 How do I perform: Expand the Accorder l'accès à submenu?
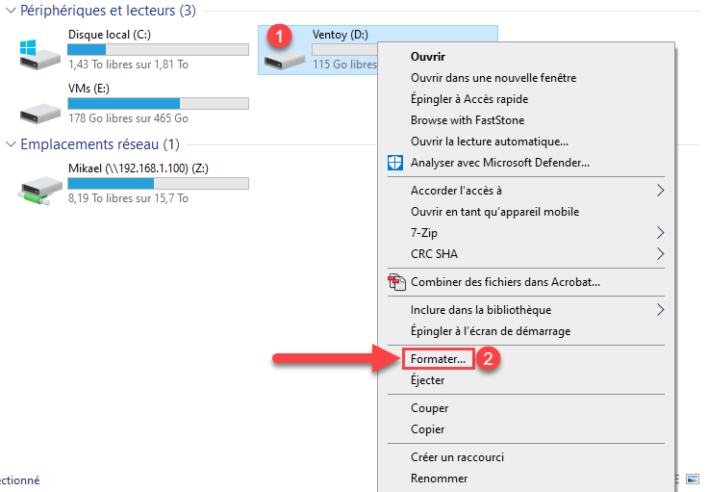(660, 190)
